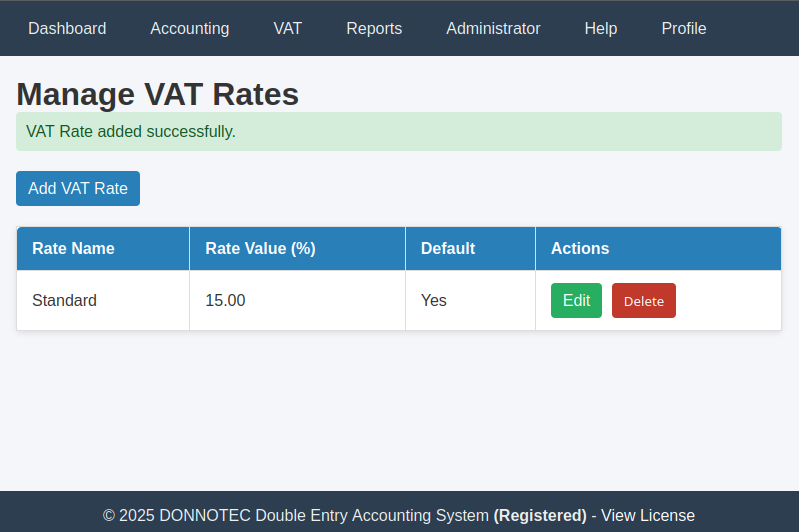Click the Rate Name column header
Image resolution: width=799 pixels, height=532 pixels.
[x=103, y=249]
